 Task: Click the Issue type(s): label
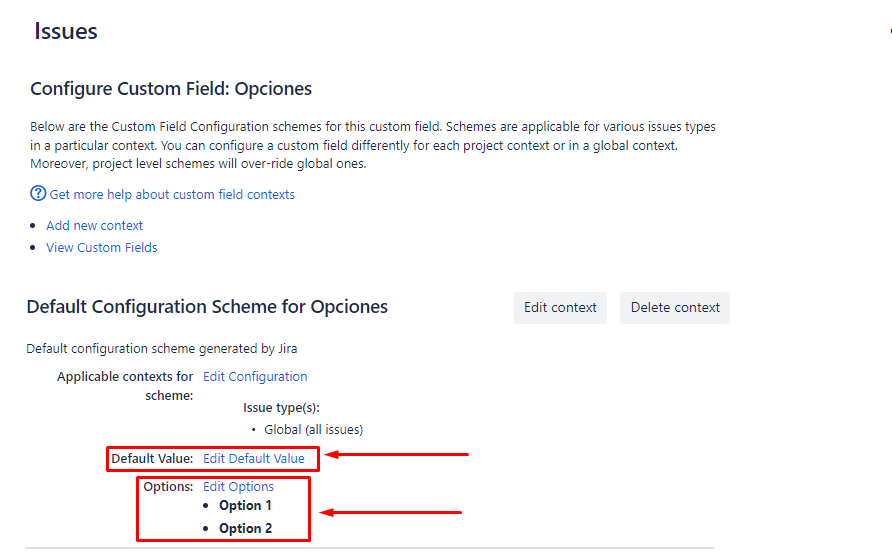[x=281, y=408]
